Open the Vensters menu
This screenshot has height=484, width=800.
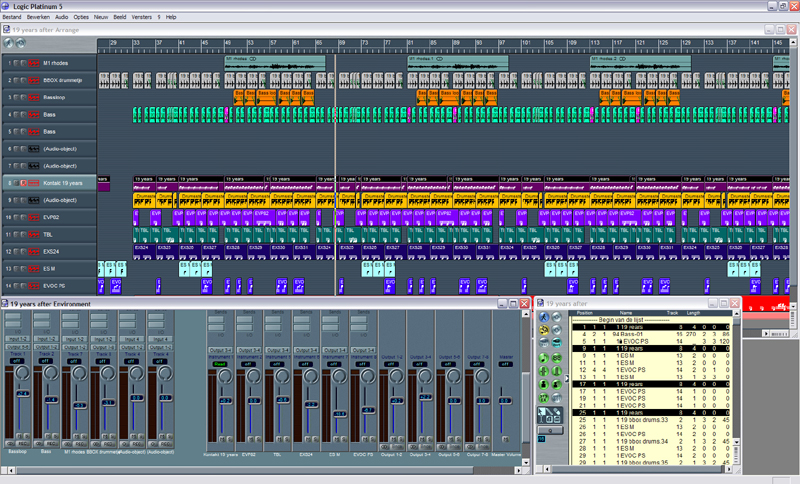point(142,17)
